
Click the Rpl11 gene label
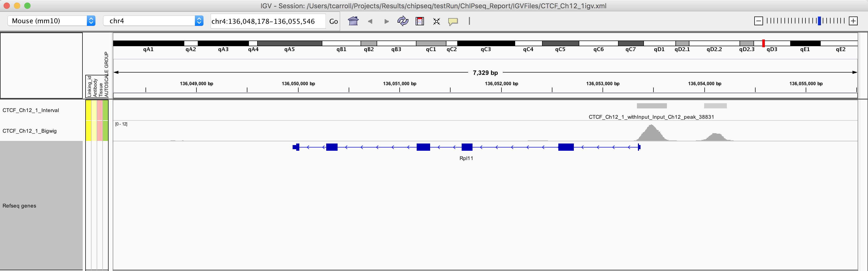pos(466,158)
